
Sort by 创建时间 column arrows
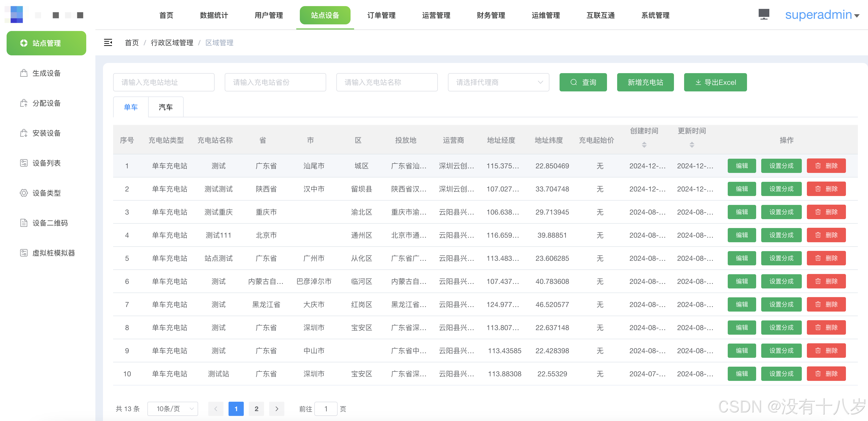pyautogui.click(x=644, y=145)
